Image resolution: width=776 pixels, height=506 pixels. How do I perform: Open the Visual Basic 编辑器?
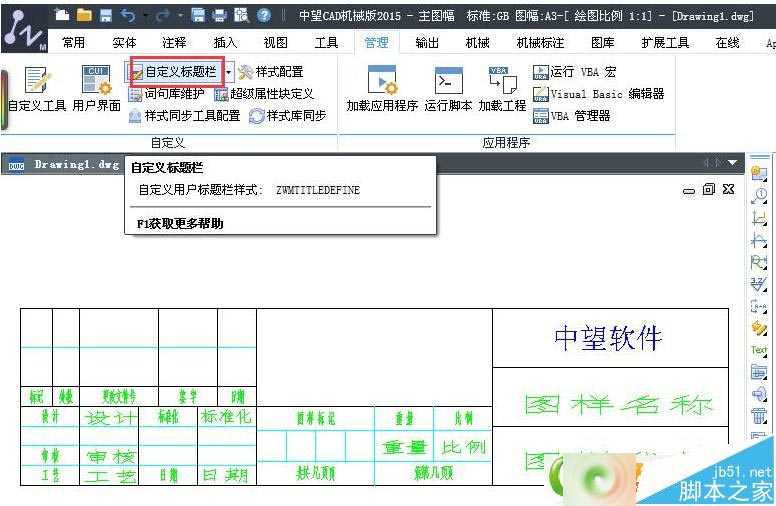[x=598, y=94]
